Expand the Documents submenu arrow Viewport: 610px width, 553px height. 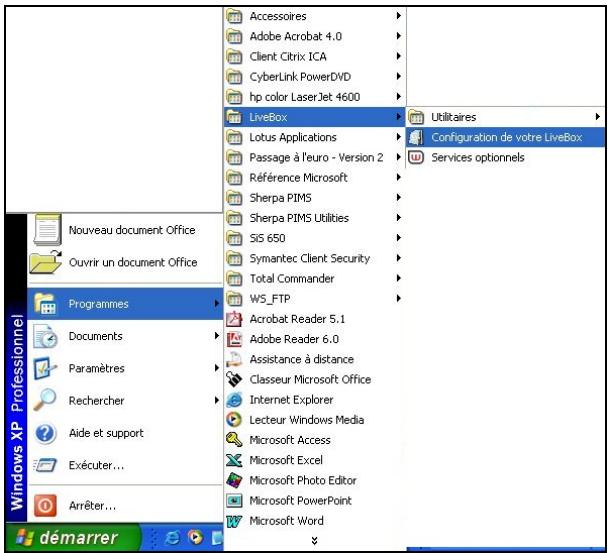215,336
